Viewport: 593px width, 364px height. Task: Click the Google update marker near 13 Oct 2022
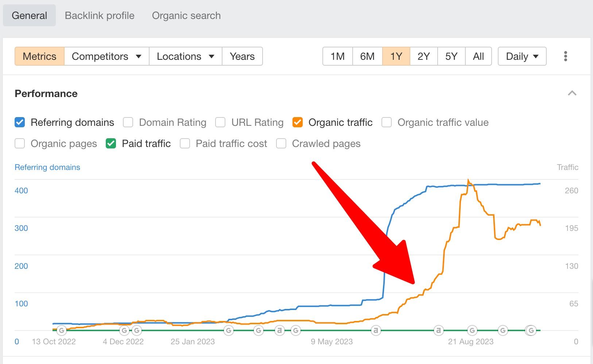62,330
